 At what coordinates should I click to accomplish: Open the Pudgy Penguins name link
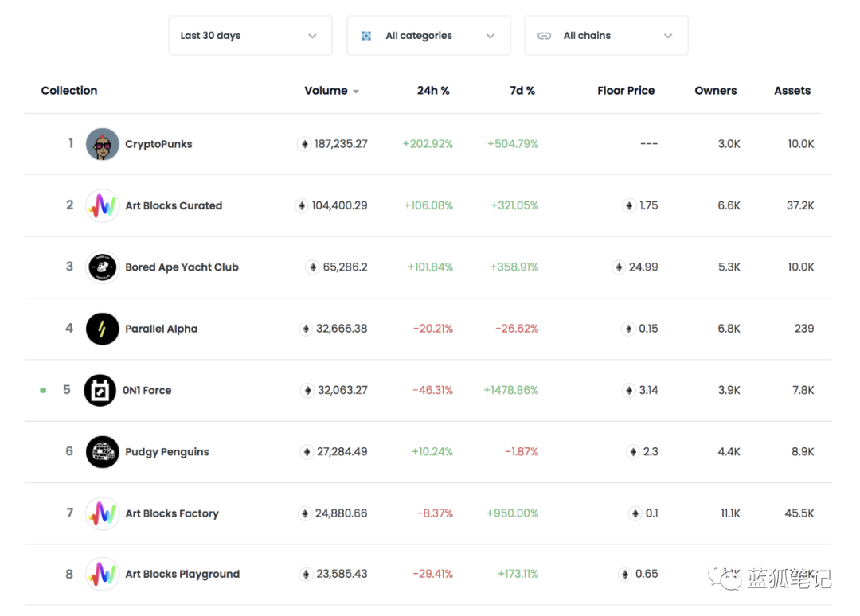(167, 452)
